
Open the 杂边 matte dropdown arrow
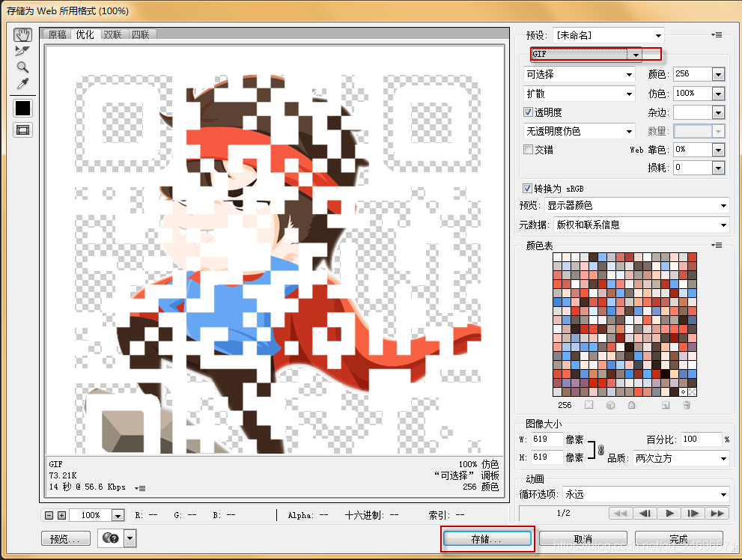[718, 112]
